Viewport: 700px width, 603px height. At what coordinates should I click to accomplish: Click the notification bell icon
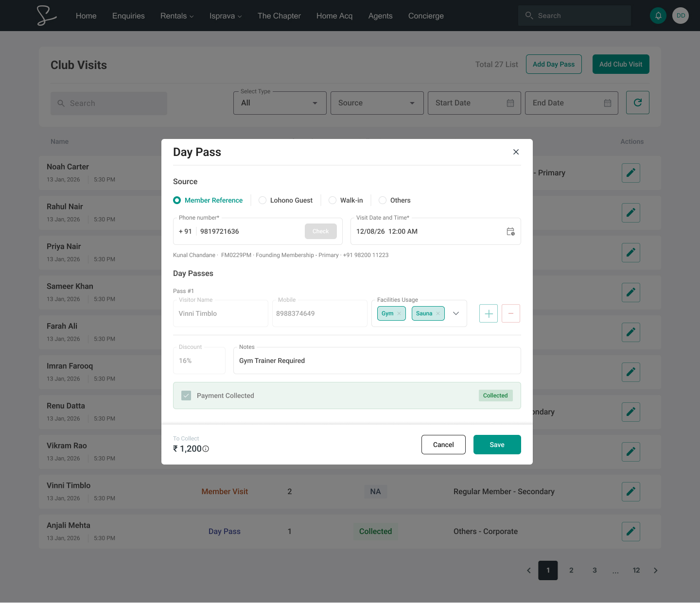[658, 16]
